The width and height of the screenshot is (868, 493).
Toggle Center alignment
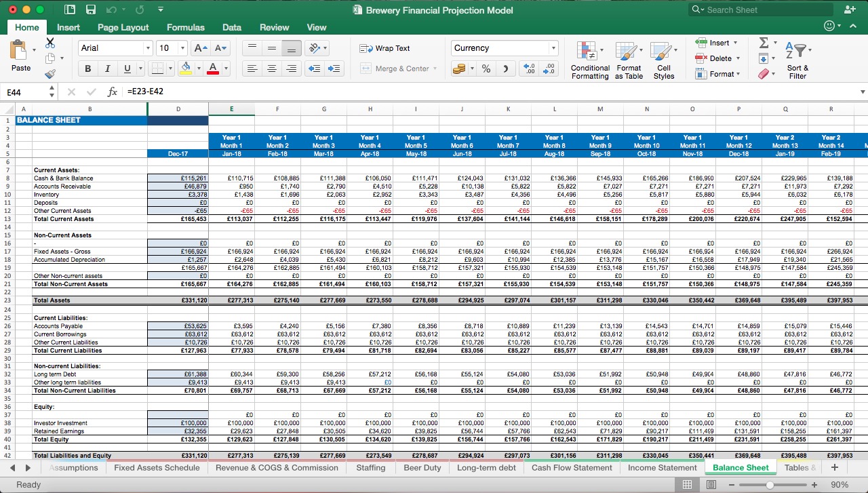click(271, 68)
